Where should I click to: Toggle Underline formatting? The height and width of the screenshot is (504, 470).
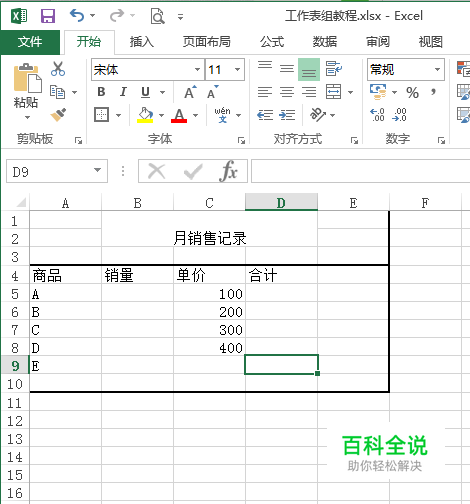click(145, 92)
